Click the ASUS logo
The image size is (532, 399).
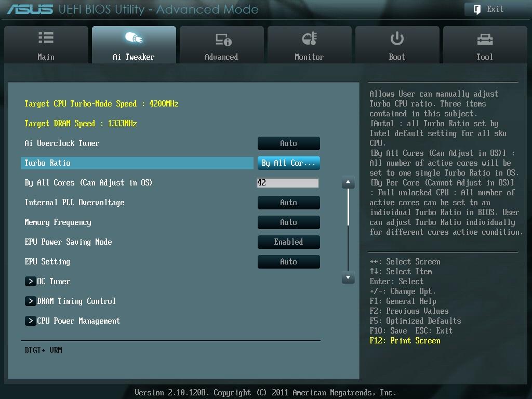coord(30,9)
